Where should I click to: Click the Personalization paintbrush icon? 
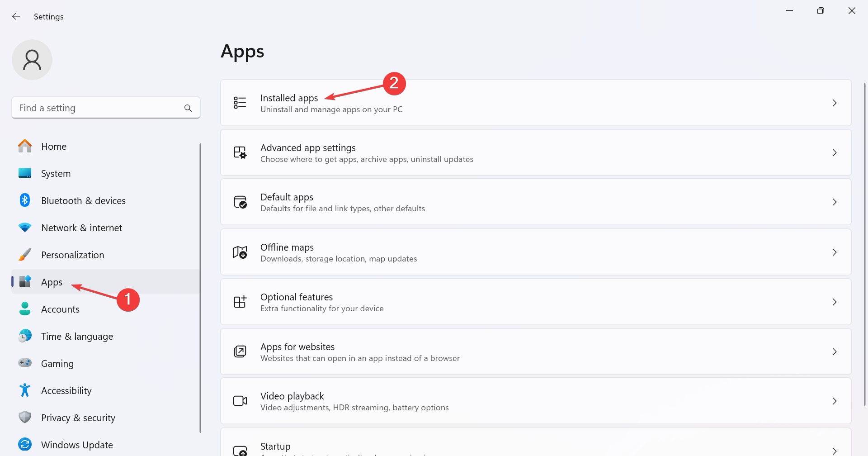tap(25, 255)
